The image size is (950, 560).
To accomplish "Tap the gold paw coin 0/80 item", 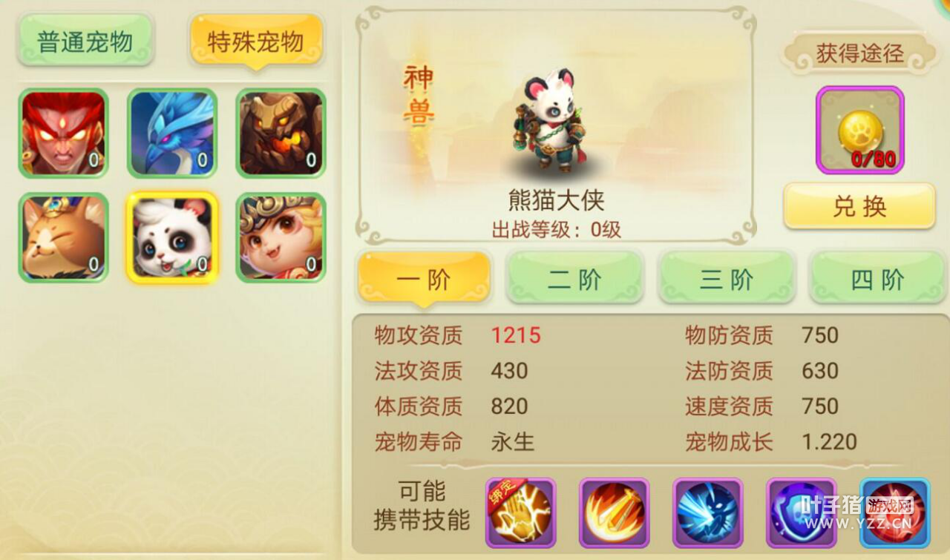I will 860,131.
